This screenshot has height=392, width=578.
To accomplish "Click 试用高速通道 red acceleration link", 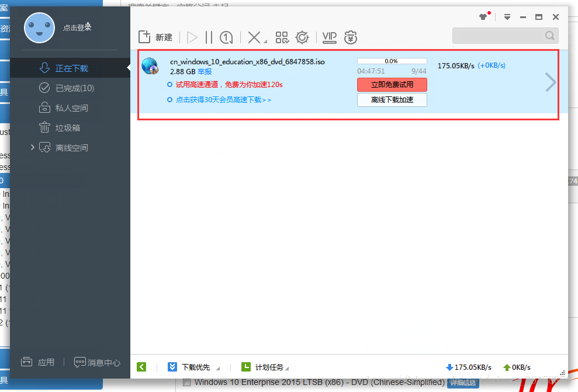I will click(x=229, y=85).
